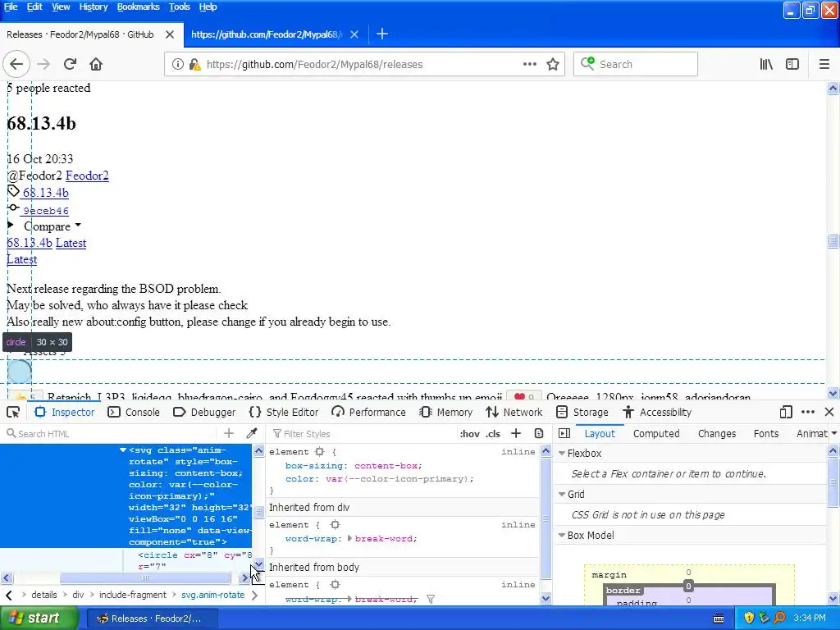Select include-fragment breadcrumb
840x630 pixels.
133,596
